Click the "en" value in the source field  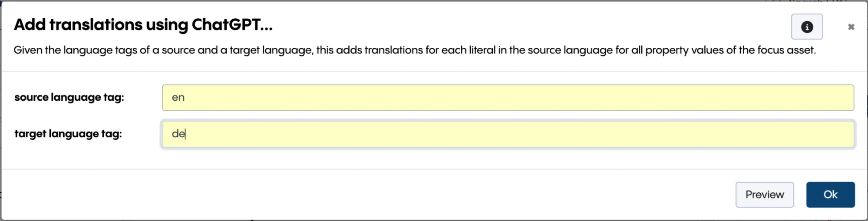click(178, 98)
